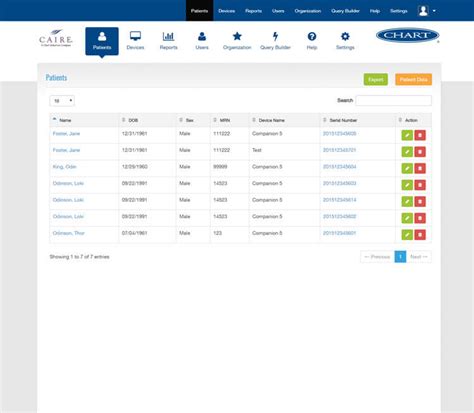474x413 pixels.
Task: Select Settings in the dark blue header bar
Action: point(399,11)
